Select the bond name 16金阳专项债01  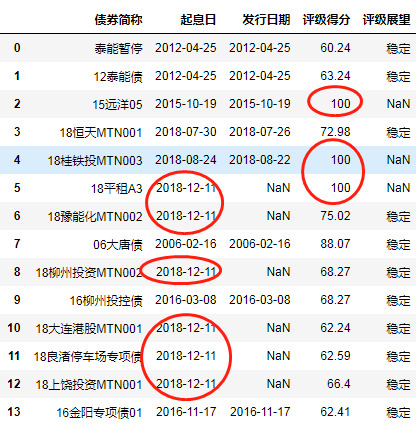(x=99, y=412)
